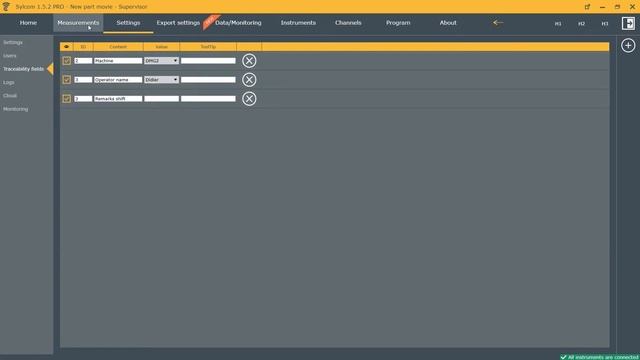The image size is (640, 360).
Task: Delete the Remarks shift field row
Action: pyautogui.click(x=249, y=99)
